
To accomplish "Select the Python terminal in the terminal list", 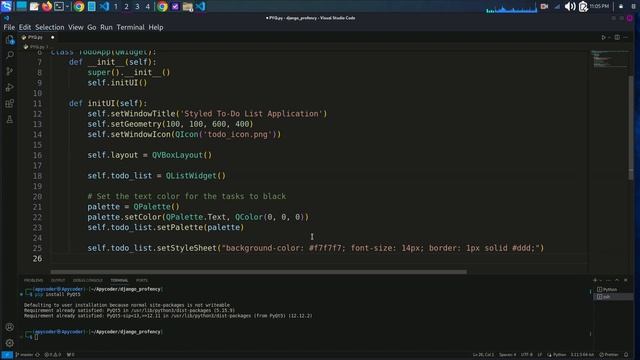I will [613, 289].
